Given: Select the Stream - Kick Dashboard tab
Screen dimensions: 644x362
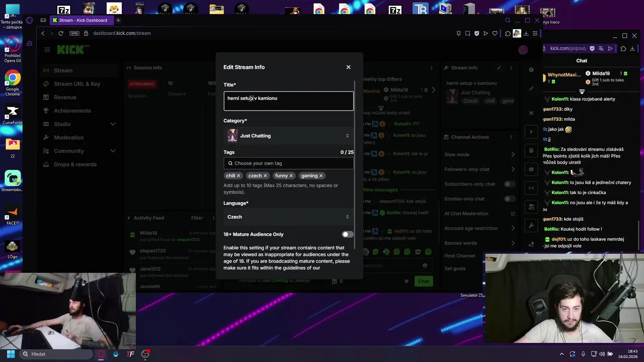Looking at the screenshot, I should (x=80, y=20).
